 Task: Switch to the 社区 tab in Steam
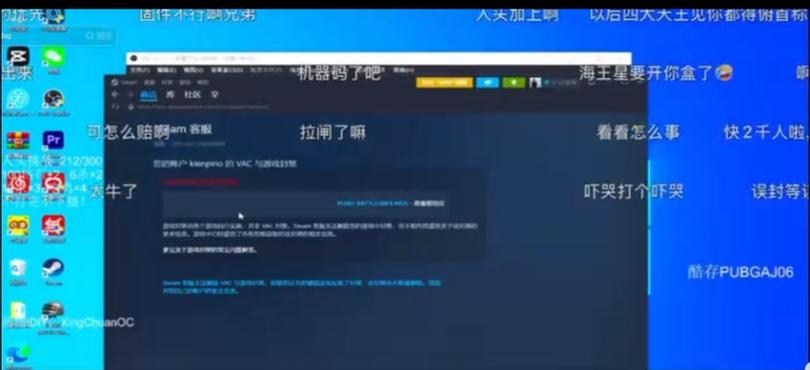point(193,95)
